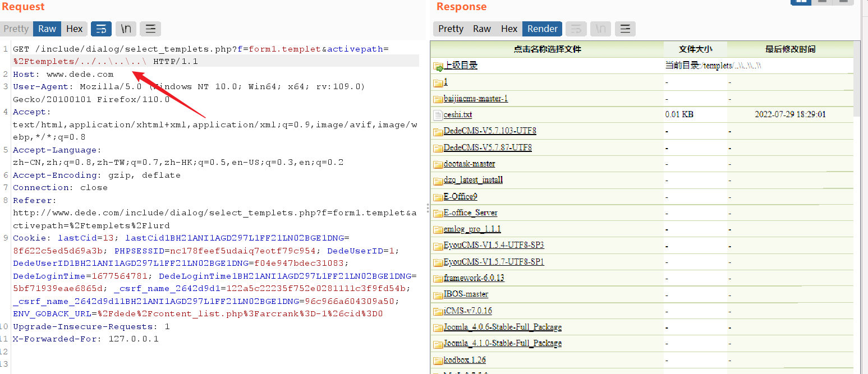Open E-office_Server folder link
The width and height of the screenshot is (868, 374).
470,213
